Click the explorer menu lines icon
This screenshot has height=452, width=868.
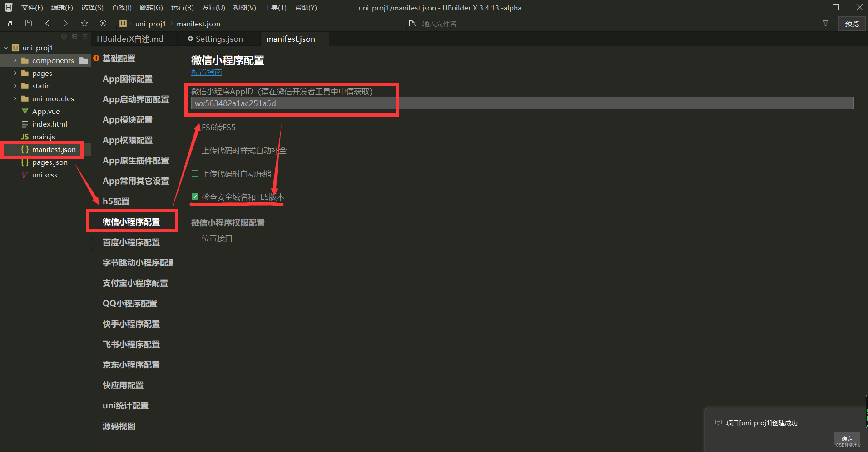pyautogui.click(x=85, y=36)
